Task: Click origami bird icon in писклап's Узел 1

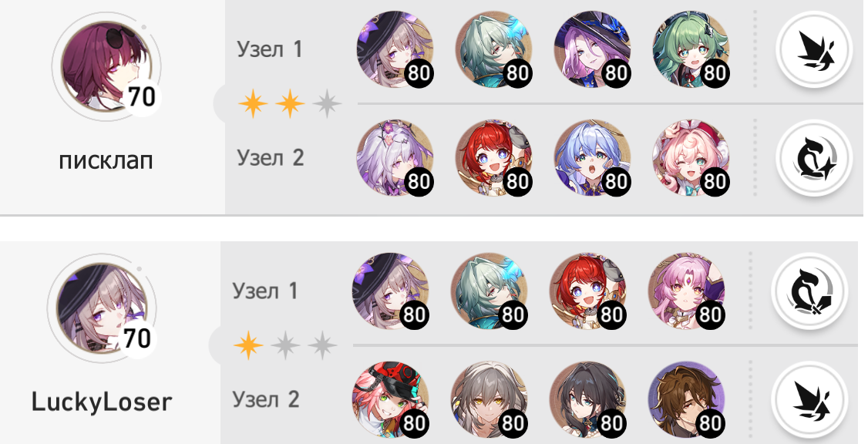Action: click(812, 49)
